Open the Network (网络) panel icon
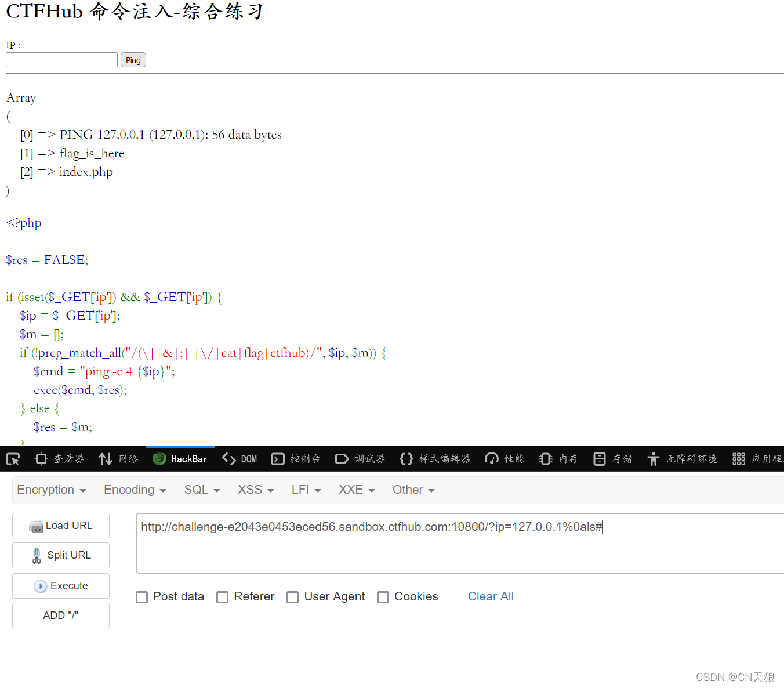The width and height of the screenshot is (784, 688). 106,459
